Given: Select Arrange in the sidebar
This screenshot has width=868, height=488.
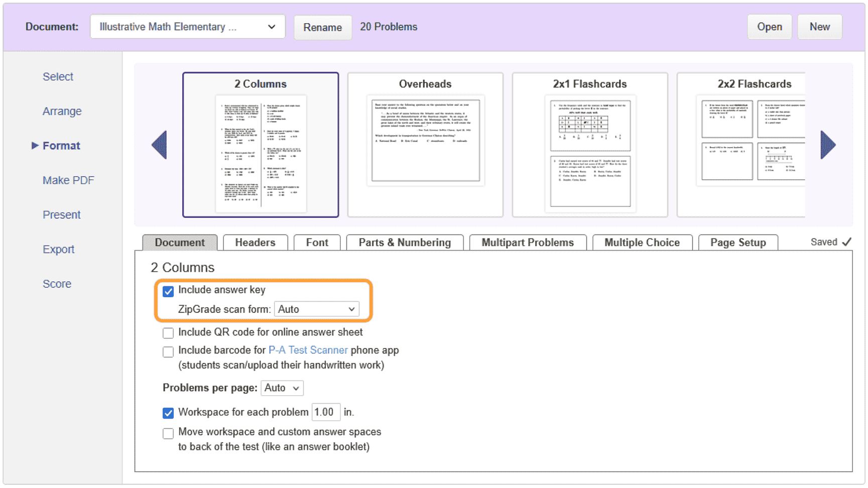Looking at the screenshot, I should click(62, 111).
